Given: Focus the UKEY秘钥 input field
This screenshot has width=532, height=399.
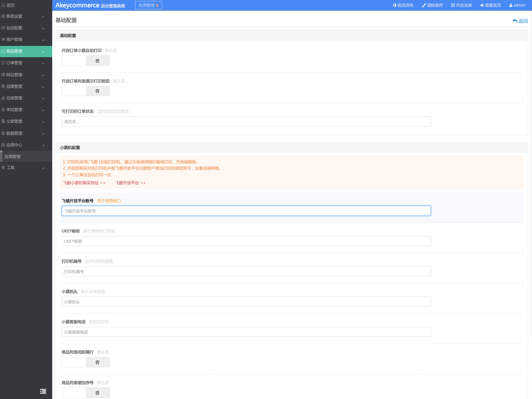Looking at the screenshot, I should click(x=246, y=241).
